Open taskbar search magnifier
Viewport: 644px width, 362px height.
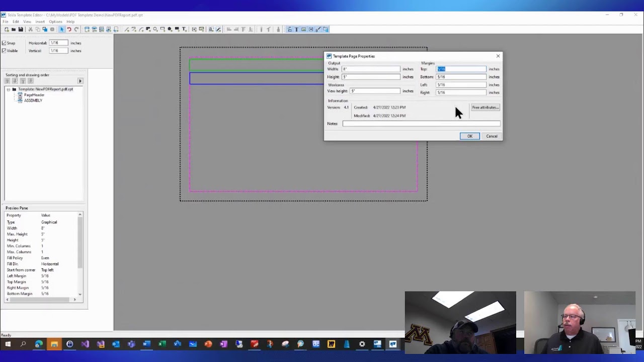coord(23,344)
